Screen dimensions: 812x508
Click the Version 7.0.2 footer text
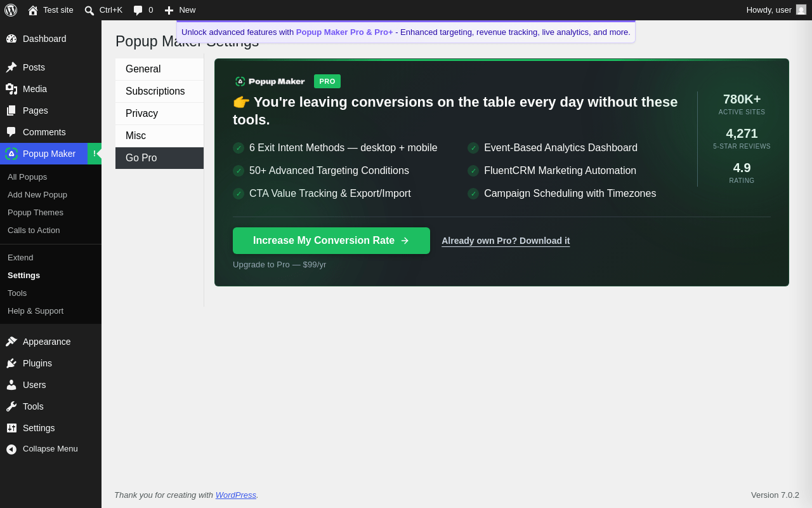[x=775, y=495]
